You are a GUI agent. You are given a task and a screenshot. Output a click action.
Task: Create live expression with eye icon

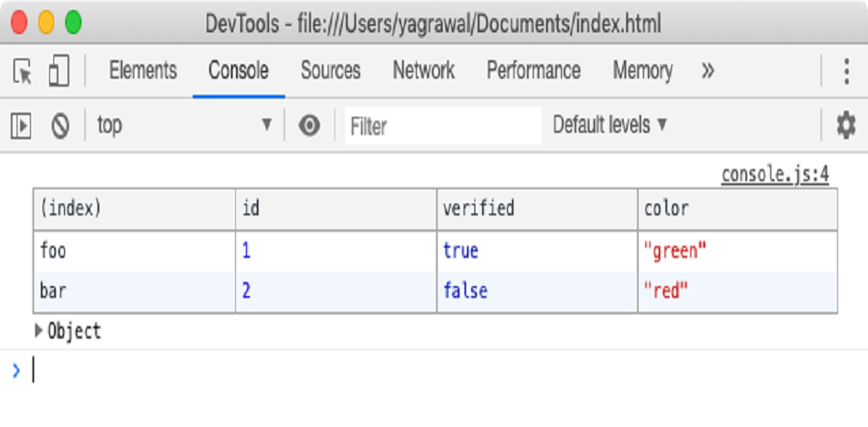pos(309,126)
